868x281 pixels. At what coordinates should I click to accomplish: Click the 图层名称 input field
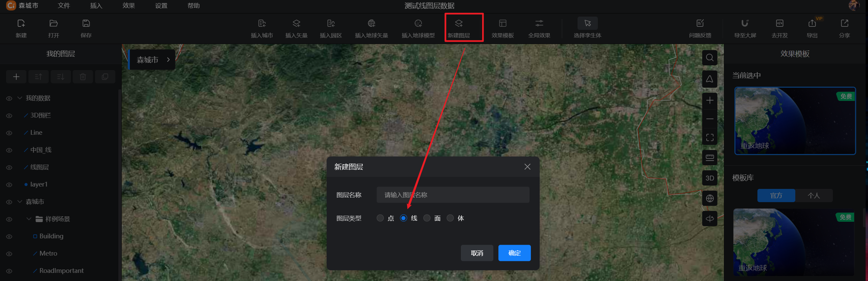[453, 195]
